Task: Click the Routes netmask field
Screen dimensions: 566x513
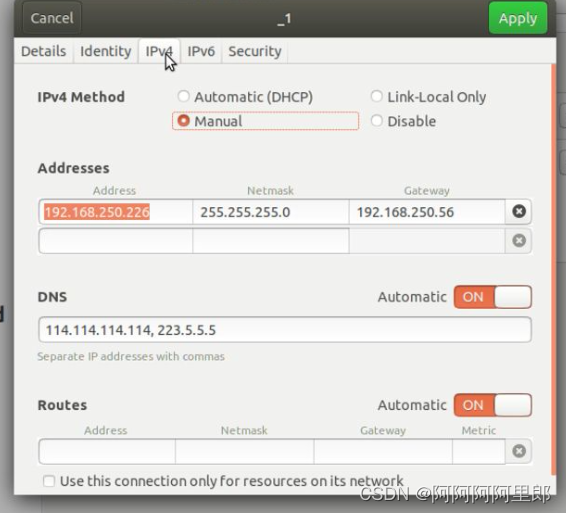Action: (245, 451)
